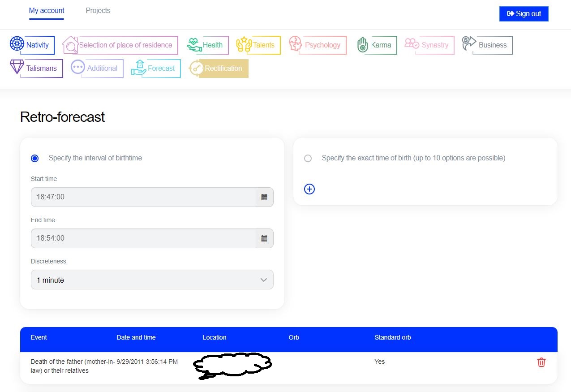
Task: Switch to the Projects tab
Action: [x=98, y=10]
